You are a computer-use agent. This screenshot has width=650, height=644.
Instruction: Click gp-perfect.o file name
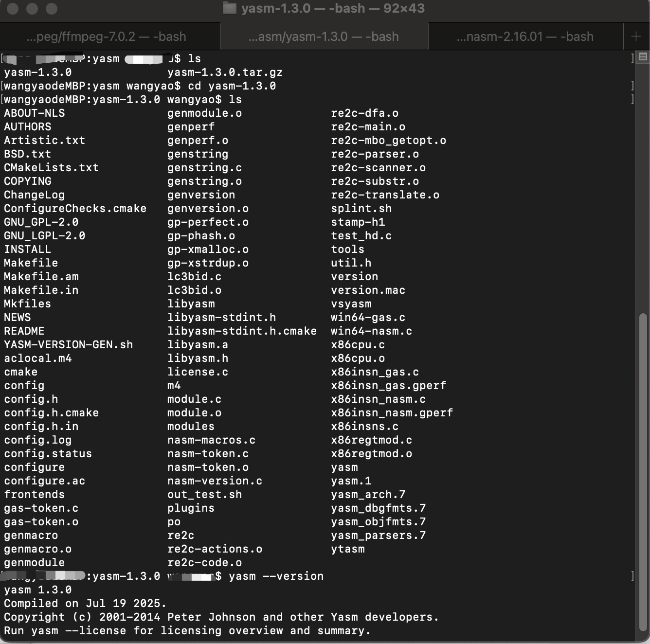[208, 222]
